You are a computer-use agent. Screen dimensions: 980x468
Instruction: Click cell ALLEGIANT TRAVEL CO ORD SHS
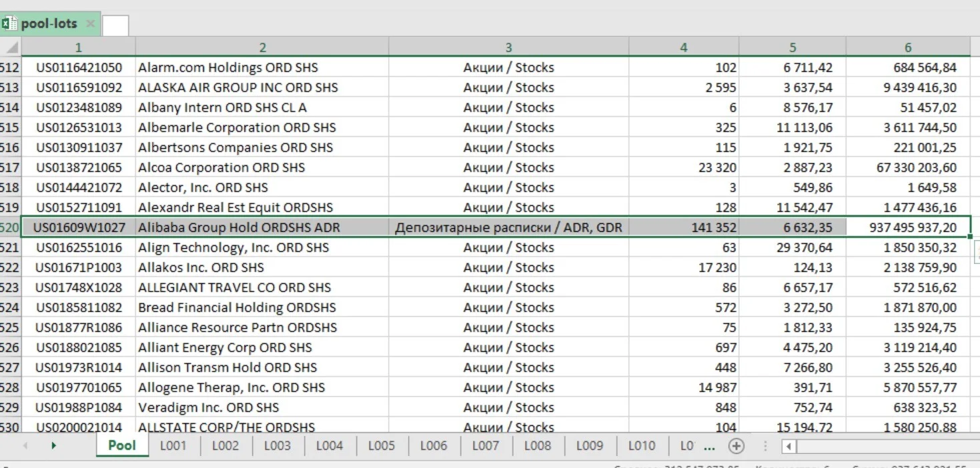[x=262, y=287]
